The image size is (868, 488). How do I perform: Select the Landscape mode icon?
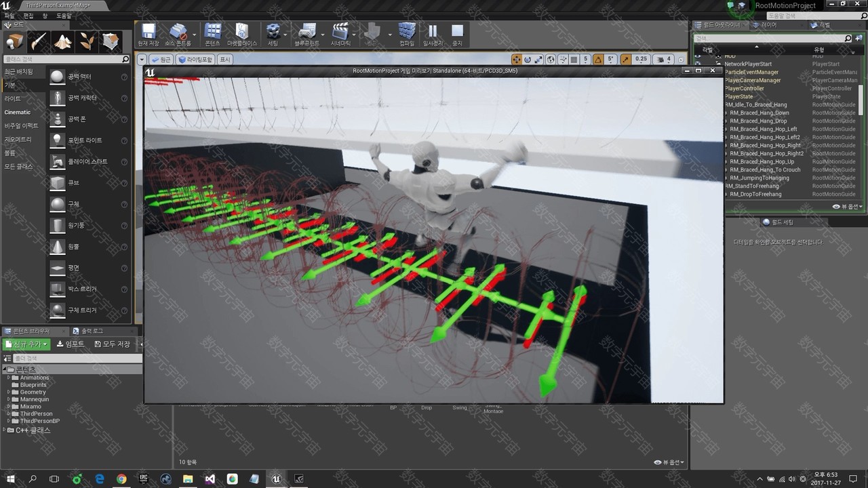63,42
